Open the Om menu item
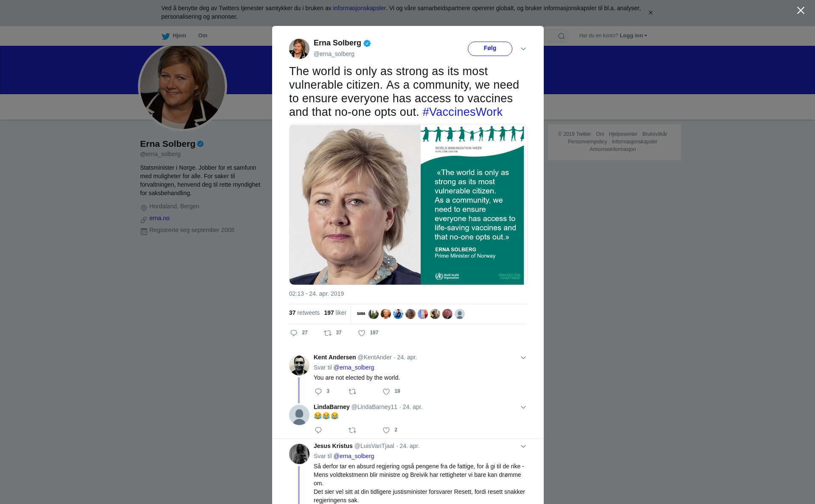Image resolution: width=815 pixels, height=504 pixels. pyautogui.click(x=202, y=36)
